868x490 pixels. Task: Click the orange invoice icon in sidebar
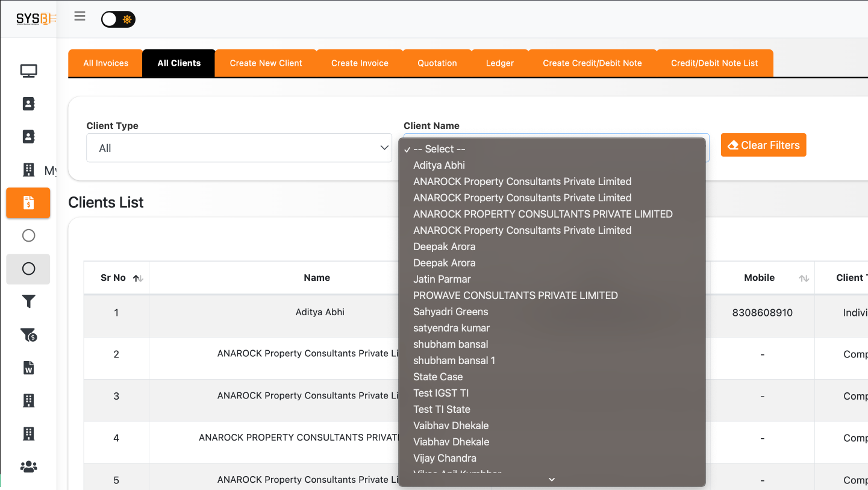tap(28, 203)
